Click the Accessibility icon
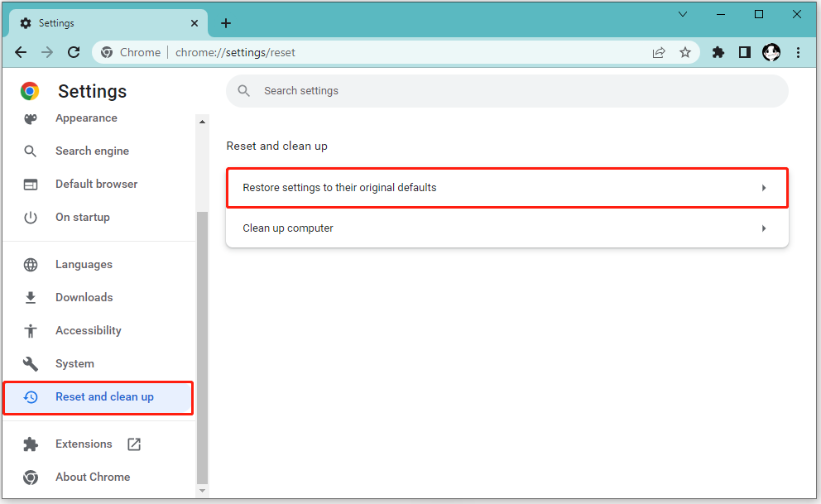This screenshot has width=821, height=504. pos(31,330)
